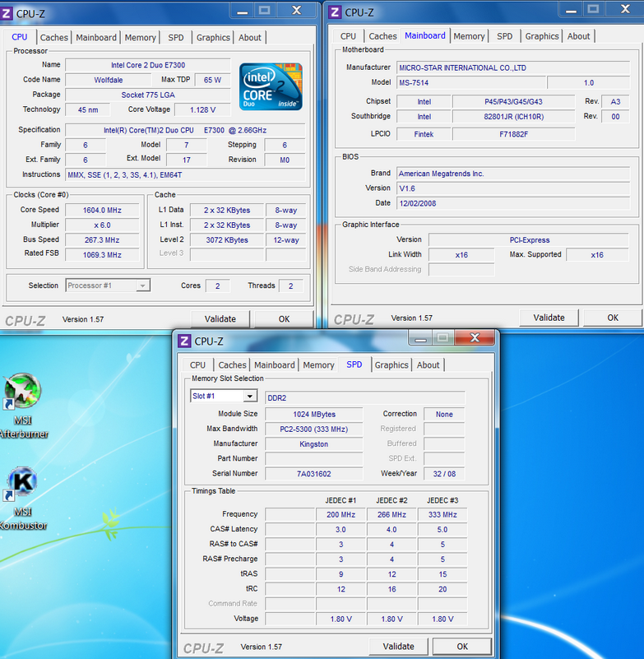
Task: Close the SPD CPU-Z window
Action: [x=475, y=337]
